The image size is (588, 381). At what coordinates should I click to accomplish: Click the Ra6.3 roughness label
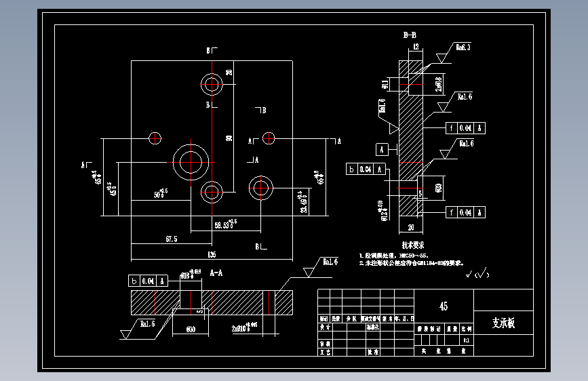click(x=463, y=47)
